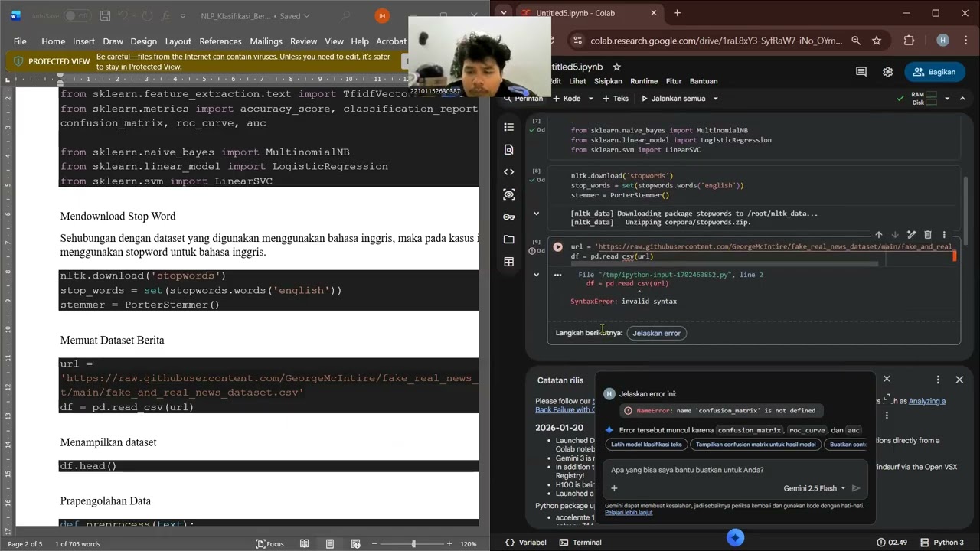
Task: Open the Bantuan menu in Colab
Action: coord(704,81)
